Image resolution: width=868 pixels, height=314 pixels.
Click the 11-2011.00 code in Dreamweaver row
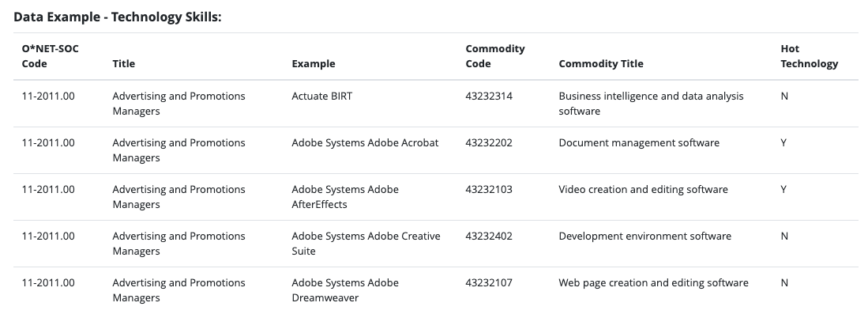47,282
